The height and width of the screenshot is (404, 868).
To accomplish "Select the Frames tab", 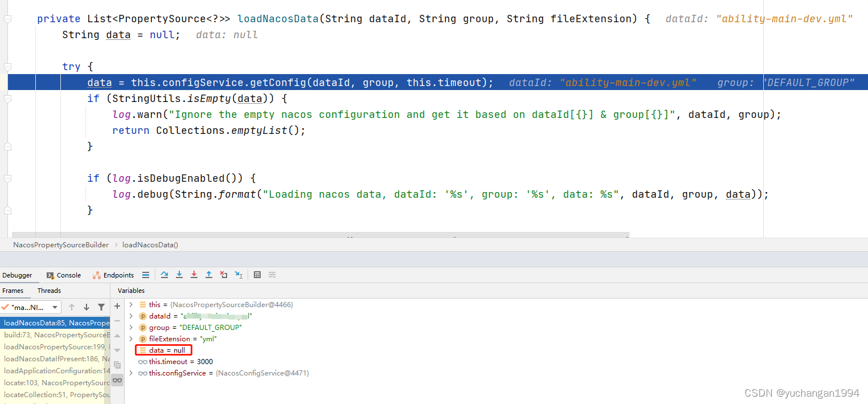I will [x=13, y=291].
